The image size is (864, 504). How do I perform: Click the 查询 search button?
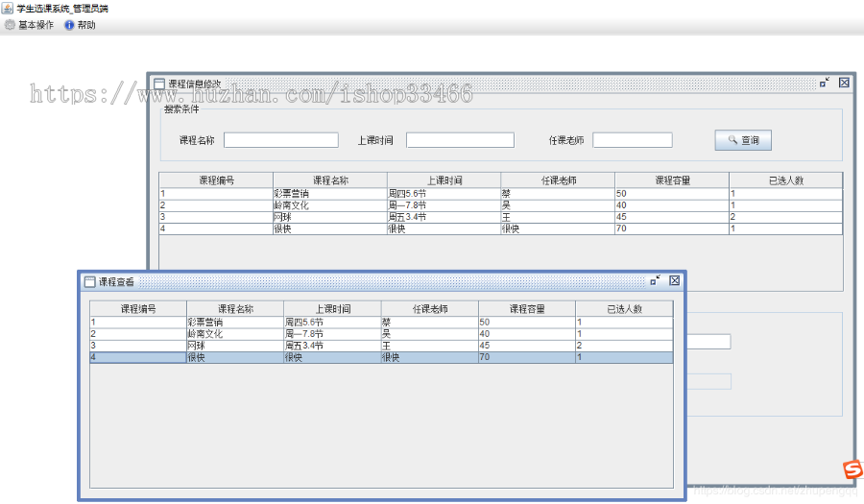pyautogui.click(x=743, y=140)
